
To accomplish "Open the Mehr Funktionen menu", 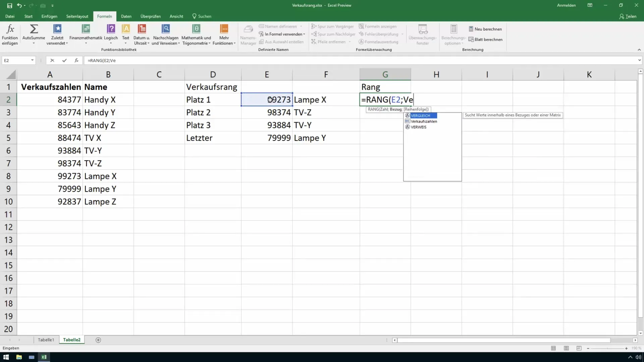I will 224,35.
